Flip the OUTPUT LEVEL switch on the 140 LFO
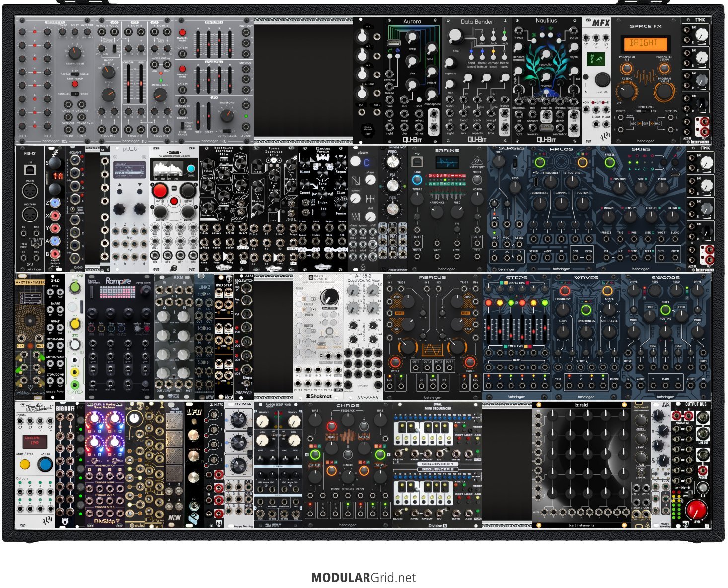The width and height of the screenshot is (728, 588). point(226,130)
